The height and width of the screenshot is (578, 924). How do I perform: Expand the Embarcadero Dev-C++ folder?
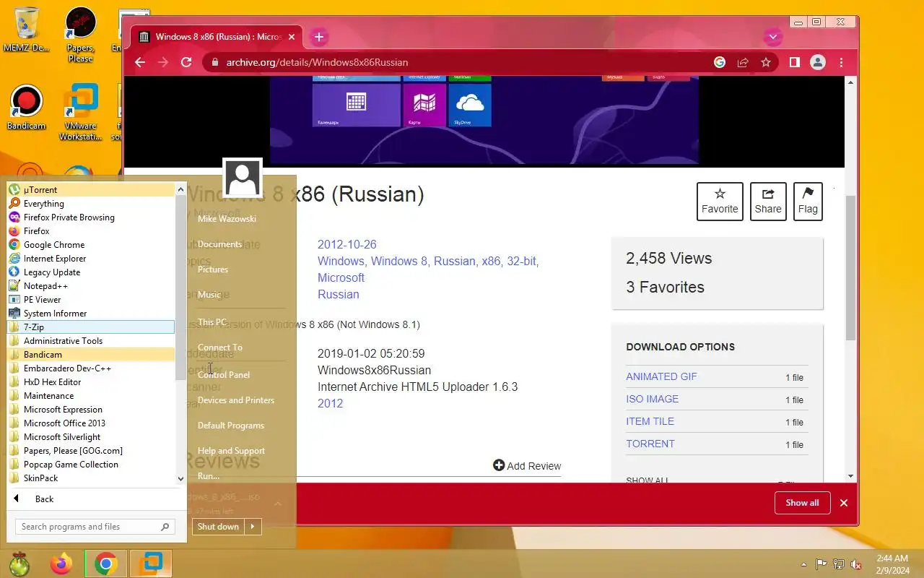click(91, 368)
